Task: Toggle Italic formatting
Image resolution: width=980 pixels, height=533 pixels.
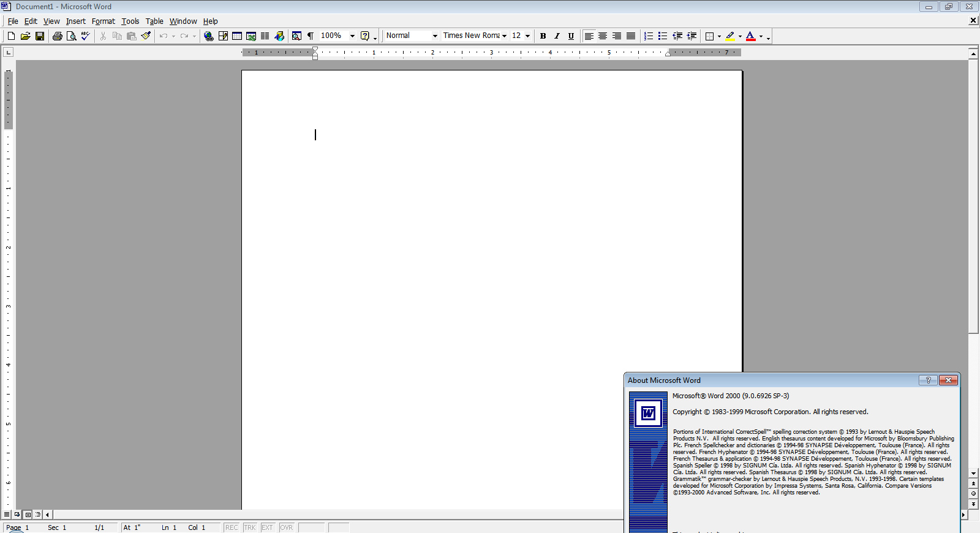Action: click(x=557, y=36)
